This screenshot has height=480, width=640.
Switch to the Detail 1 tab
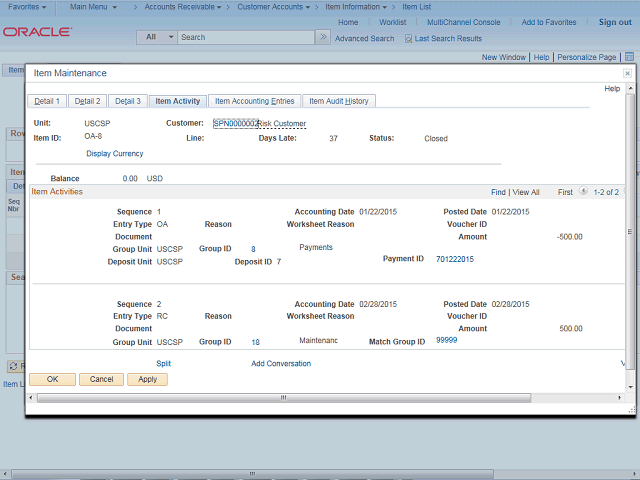[x=46, y=101]
